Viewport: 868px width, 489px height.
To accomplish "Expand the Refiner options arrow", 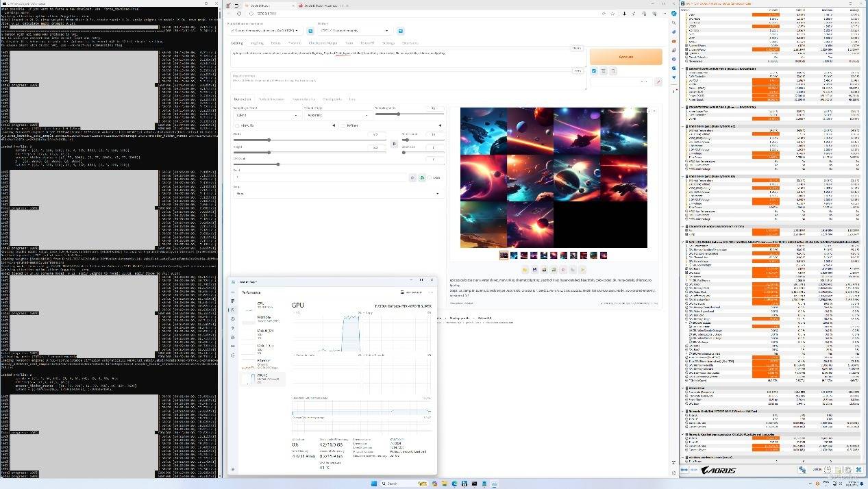I will tap(438, 125).
